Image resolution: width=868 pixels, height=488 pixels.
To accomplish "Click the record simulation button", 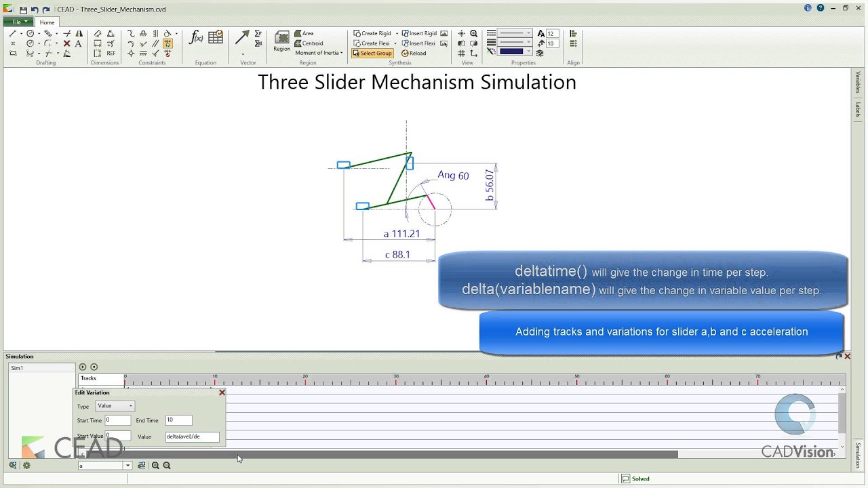I will point(94,367).
